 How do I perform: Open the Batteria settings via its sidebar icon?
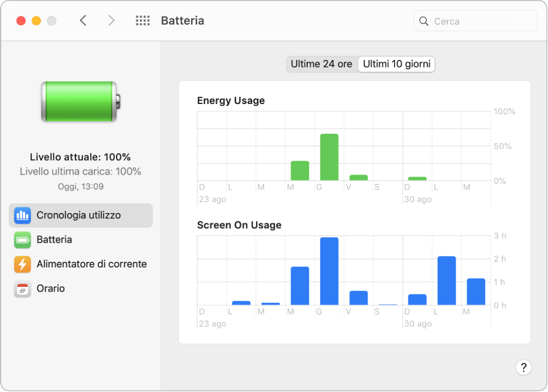(22, 240)
